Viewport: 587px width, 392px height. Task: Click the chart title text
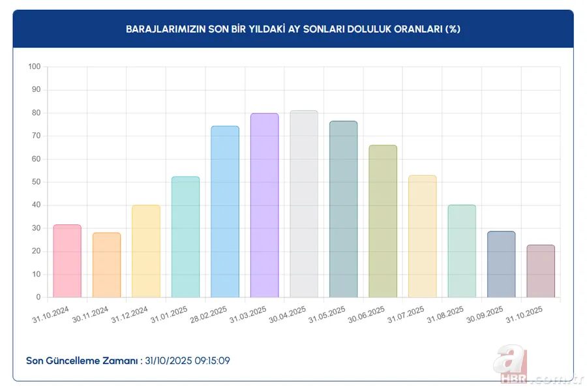[293, 29]
